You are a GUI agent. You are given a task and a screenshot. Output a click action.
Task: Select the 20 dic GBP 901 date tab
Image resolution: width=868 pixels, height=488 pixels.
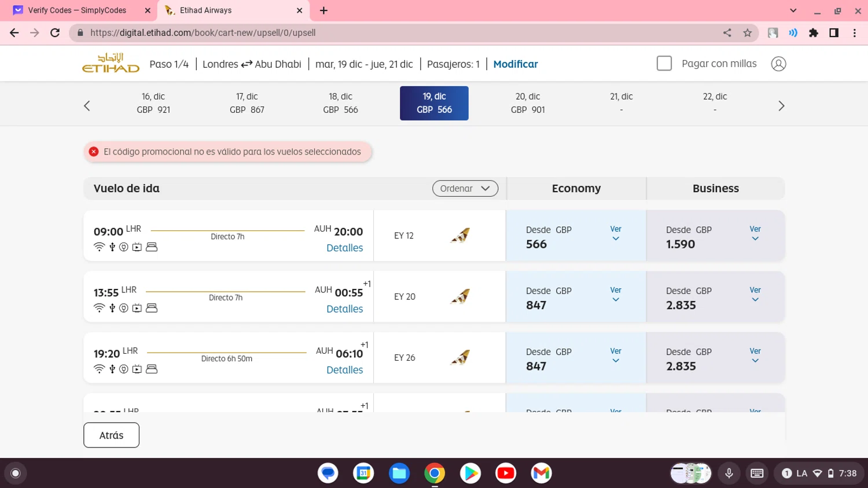point(528,103)
